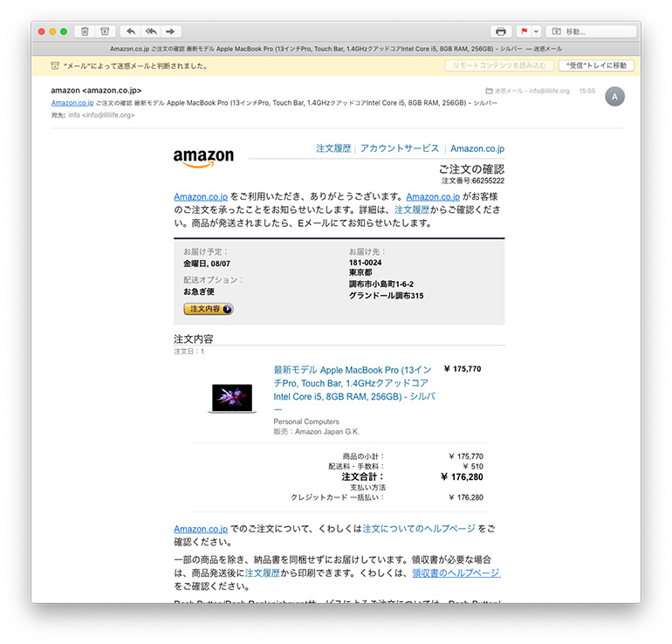Open the 最新モデル Apple MacBook Pro product link
Viewport: 672px width, 644px height.
[354, 382]
